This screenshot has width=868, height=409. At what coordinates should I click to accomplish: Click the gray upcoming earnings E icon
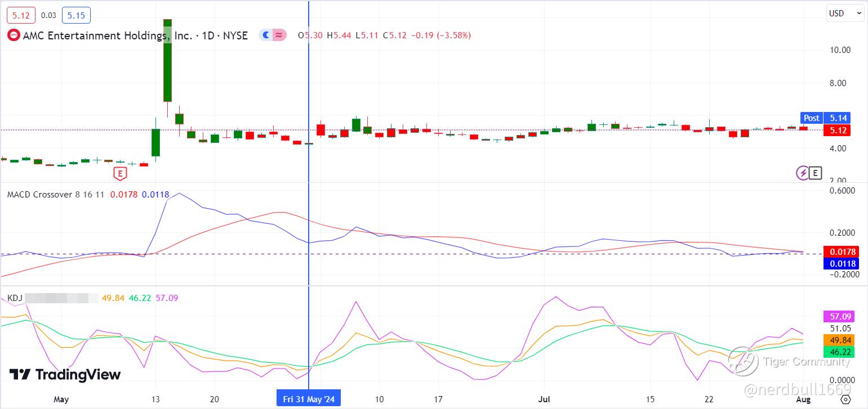tap(815, 173)
